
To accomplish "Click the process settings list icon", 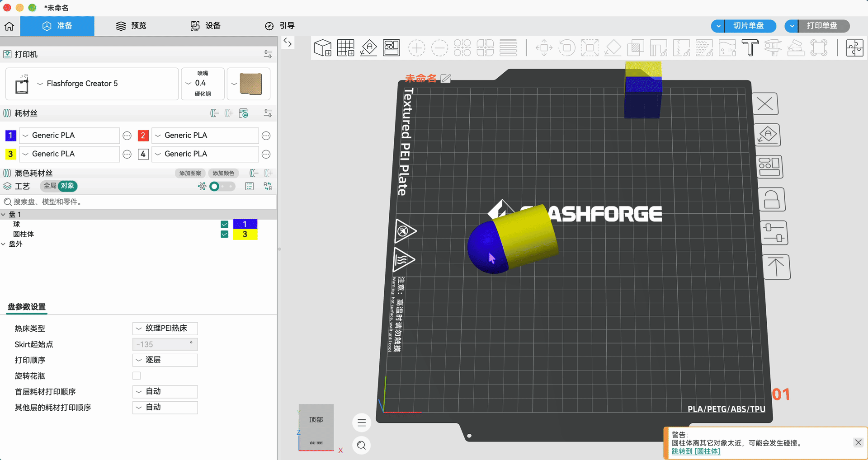I will pos(250,186).
